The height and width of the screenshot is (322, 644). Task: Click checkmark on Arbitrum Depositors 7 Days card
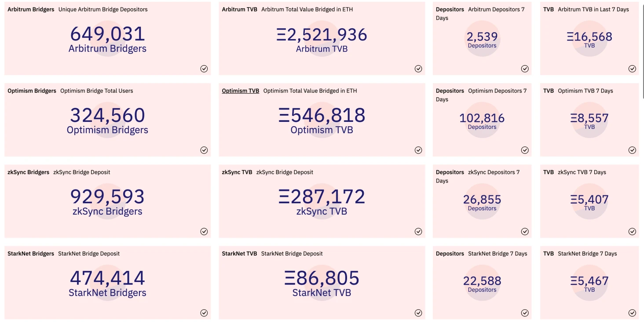[x=525, y=69]
